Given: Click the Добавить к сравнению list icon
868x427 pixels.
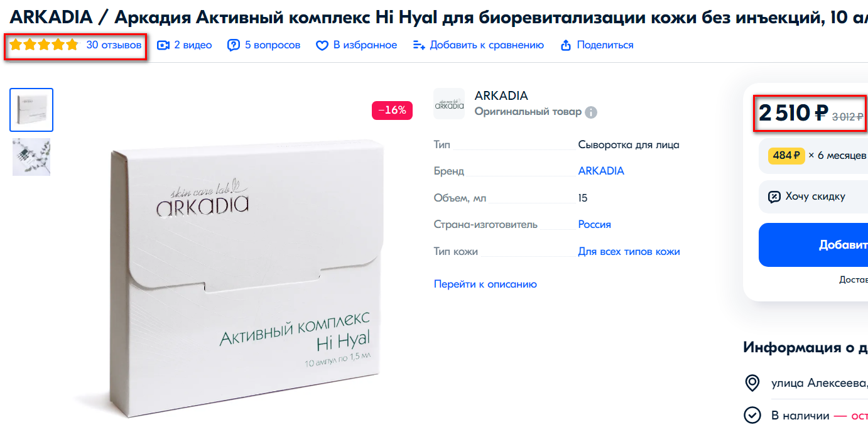Looking at the screenshot, I should click(x=419, y=45).
